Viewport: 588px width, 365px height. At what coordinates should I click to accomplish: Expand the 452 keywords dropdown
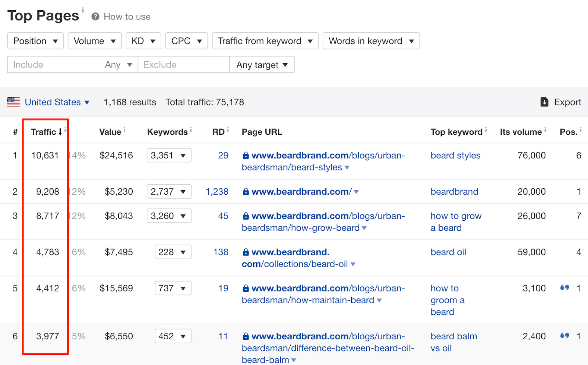pos(173,336)
